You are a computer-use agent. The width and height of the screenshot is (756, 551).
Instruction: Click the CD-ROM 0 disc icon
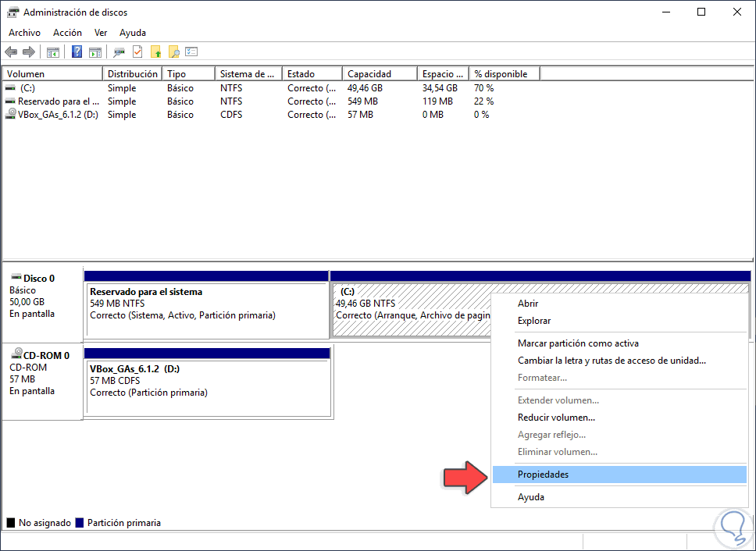(16, 354)
